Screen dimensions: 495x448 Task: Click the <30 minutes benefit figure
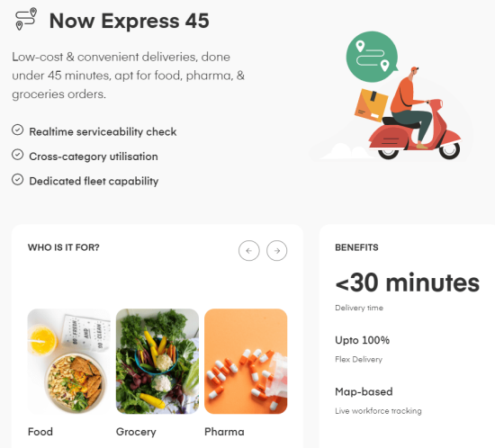coord(408,282)
